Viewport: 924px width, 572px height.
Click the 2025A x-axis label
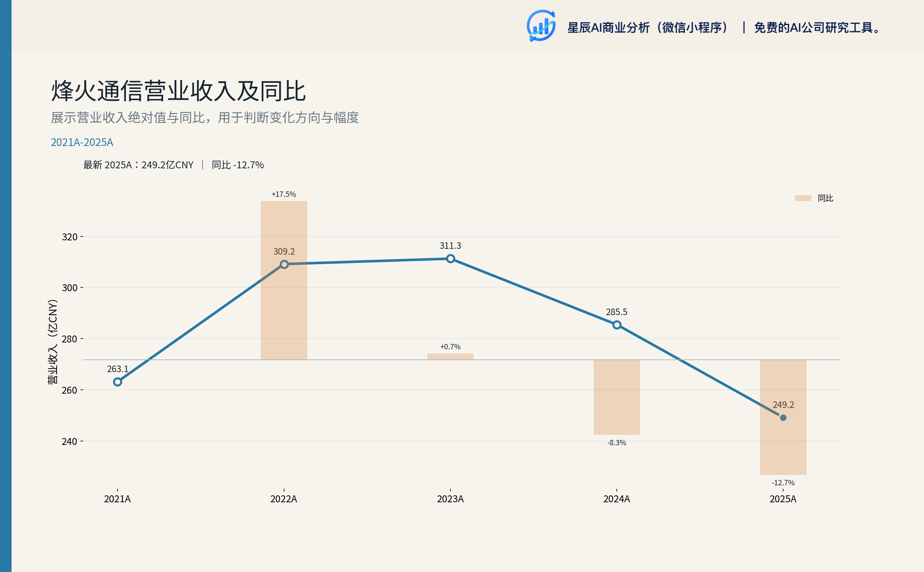[x=783, y=499]
